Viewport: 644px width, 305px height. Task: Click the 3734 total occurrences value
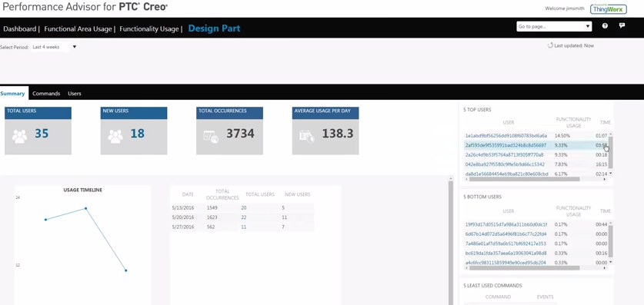pyautogui.click(x=240, y=134)
